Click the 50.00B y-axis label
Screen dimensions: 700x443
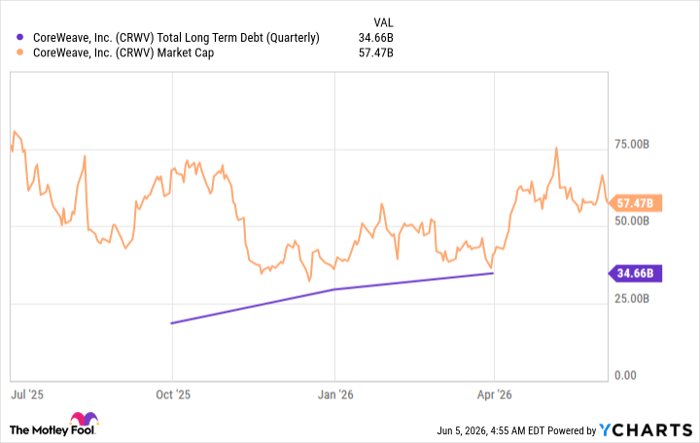click(632, 221)
